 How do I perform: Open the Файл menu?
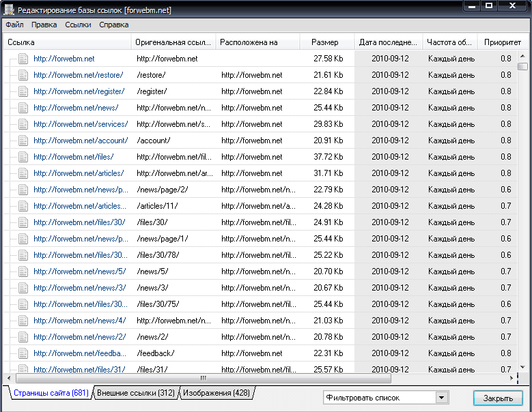click(14, 25)
